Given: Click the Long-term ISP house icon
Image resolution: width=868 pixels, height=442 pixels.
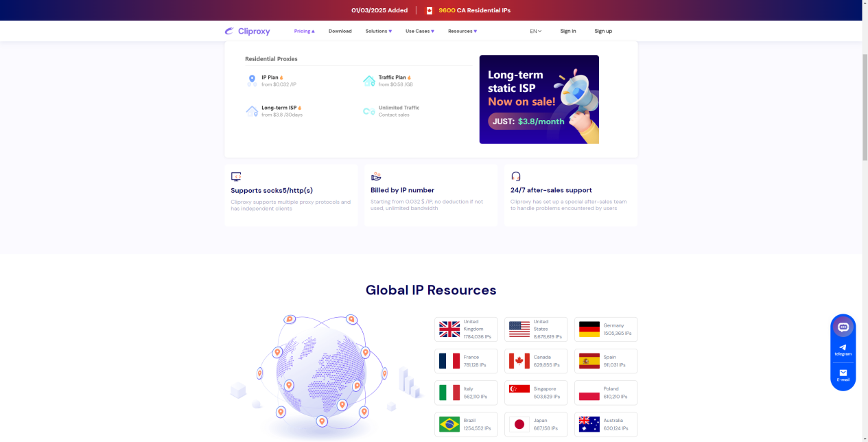Looking at the screenshot, I should [252, 111].
